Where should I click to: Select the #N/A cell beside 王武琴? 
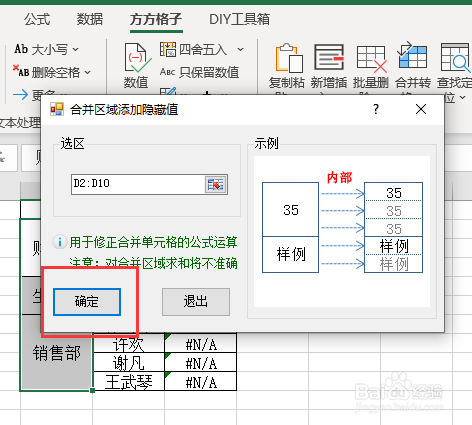click(201, 381)
